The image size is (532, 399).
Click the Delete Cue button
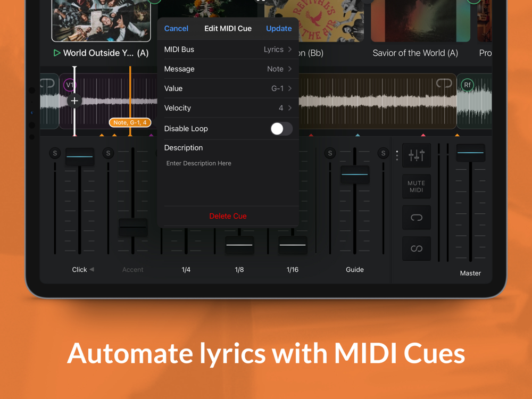click(x=228, y=216)
